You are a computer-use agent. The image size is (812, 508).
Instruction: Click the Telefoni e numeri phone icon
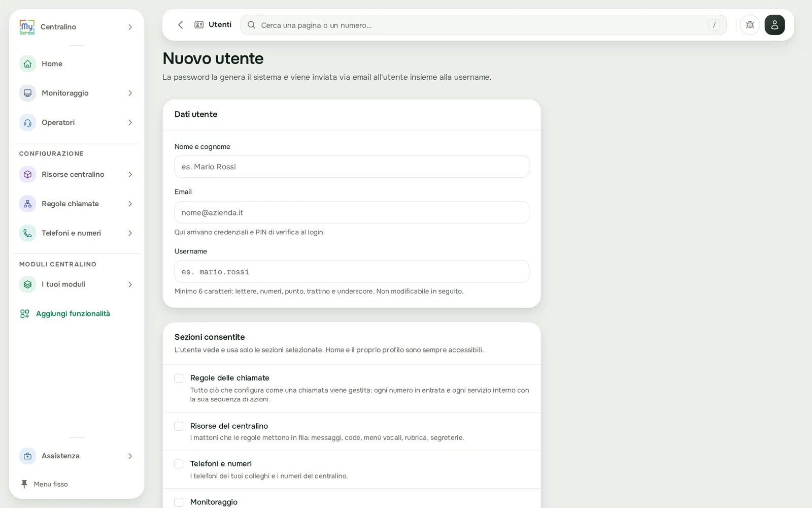27,233
